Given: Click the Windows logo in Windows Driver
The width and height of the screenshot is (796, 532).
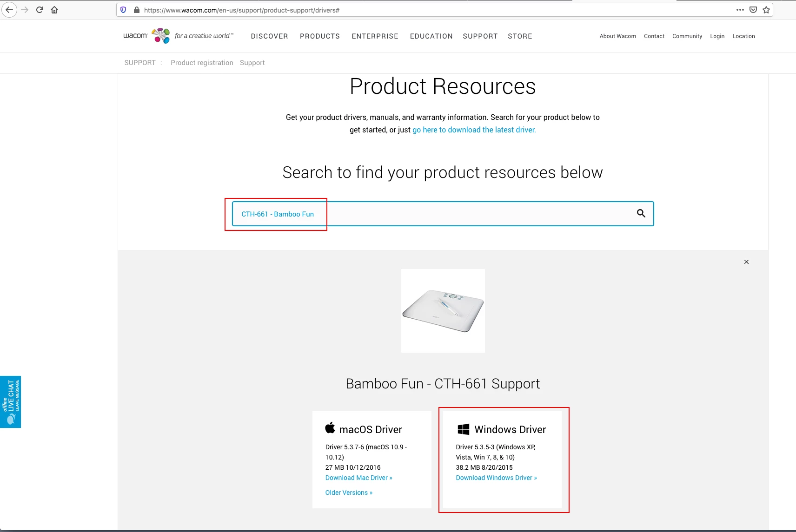Looking at the screenshot, I should [464, 429].
